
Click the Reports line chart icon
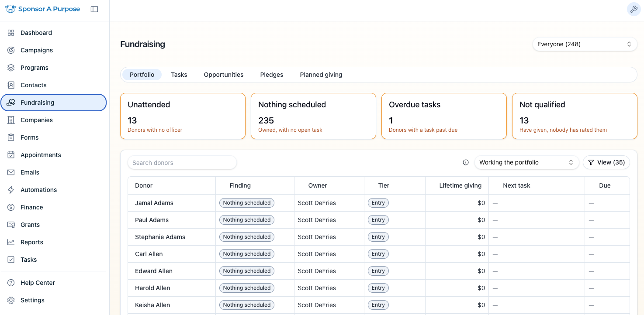11,242
